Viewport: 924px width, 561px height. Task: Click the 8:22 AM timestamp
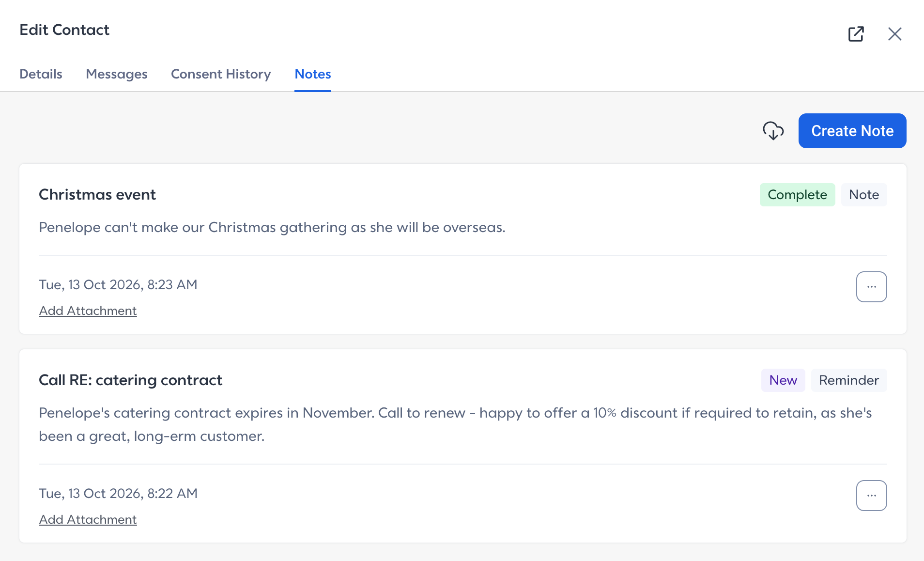coord(118,493)
